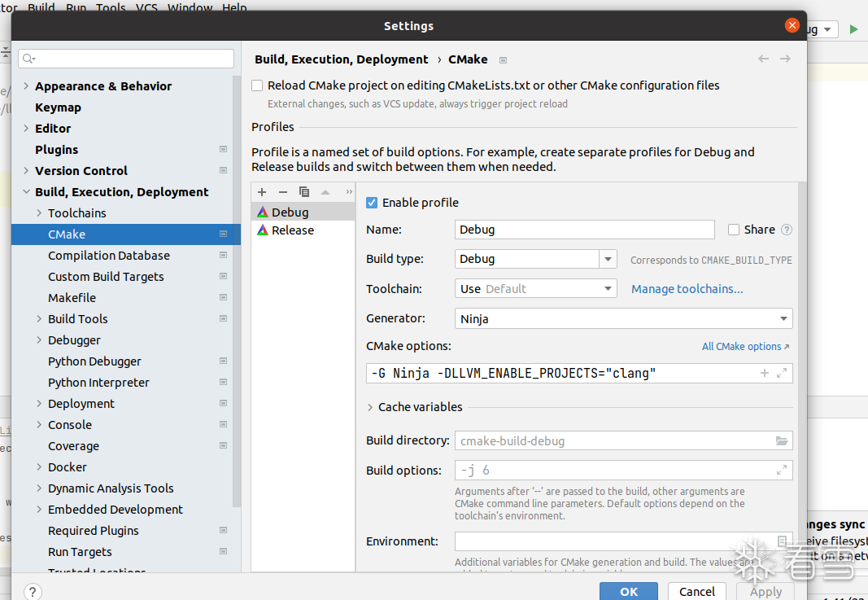Expand the Cache variables section

click(371, 407)
